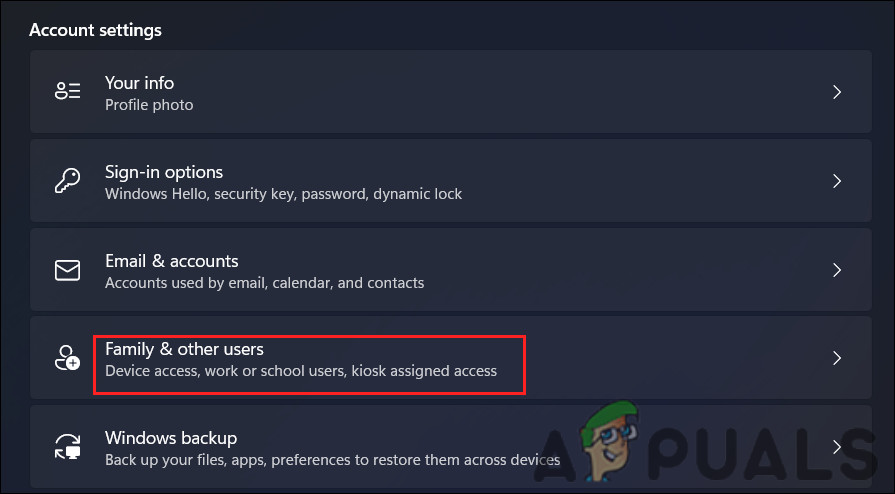
Task: Expand Family & other users using its chevron
Action: (837, 359)
